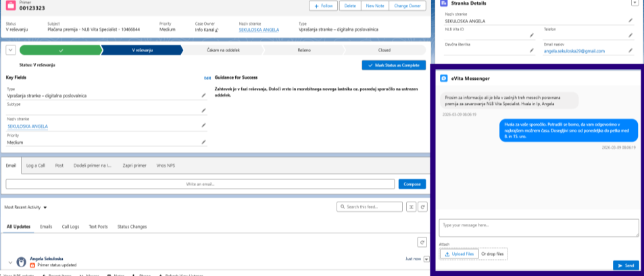Click Upload Files in messenger
Screen dimensions: 644x276
459,254
